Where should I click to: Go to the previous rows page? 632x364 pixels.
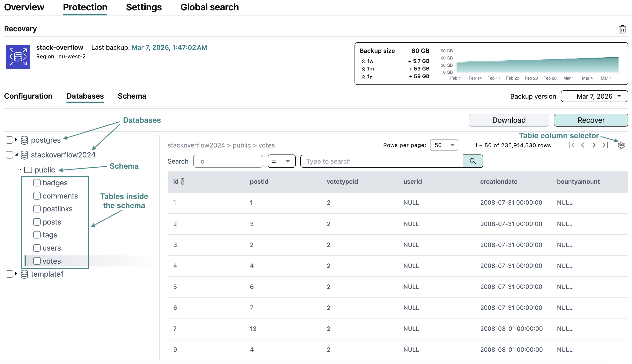click(x=583, y=145)
